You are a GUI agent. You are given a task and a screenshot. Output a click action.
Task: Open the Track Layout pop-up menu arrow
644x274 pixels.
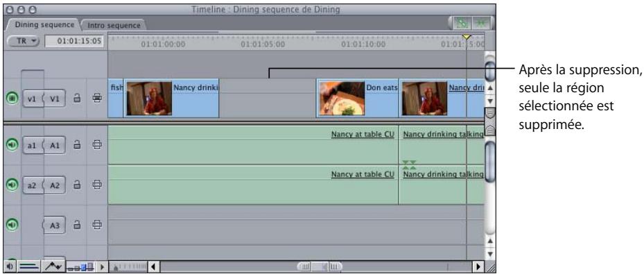point(103,266)
